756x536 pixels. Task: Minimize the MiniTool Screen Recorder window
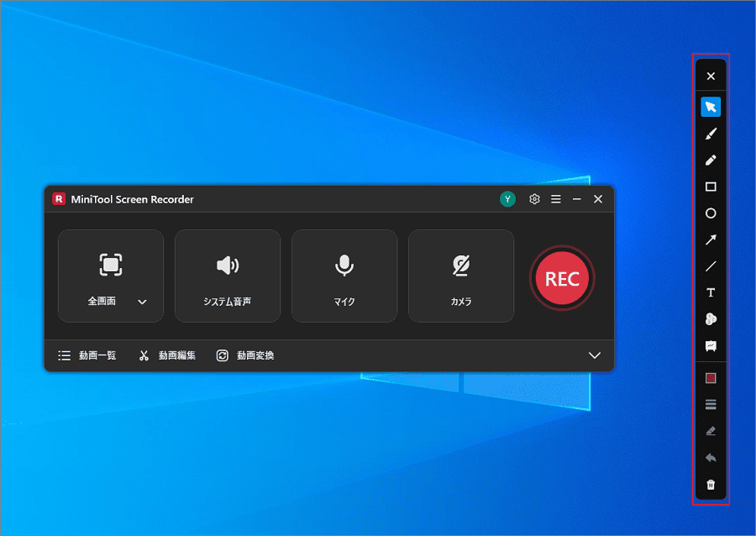click(576, 199)
